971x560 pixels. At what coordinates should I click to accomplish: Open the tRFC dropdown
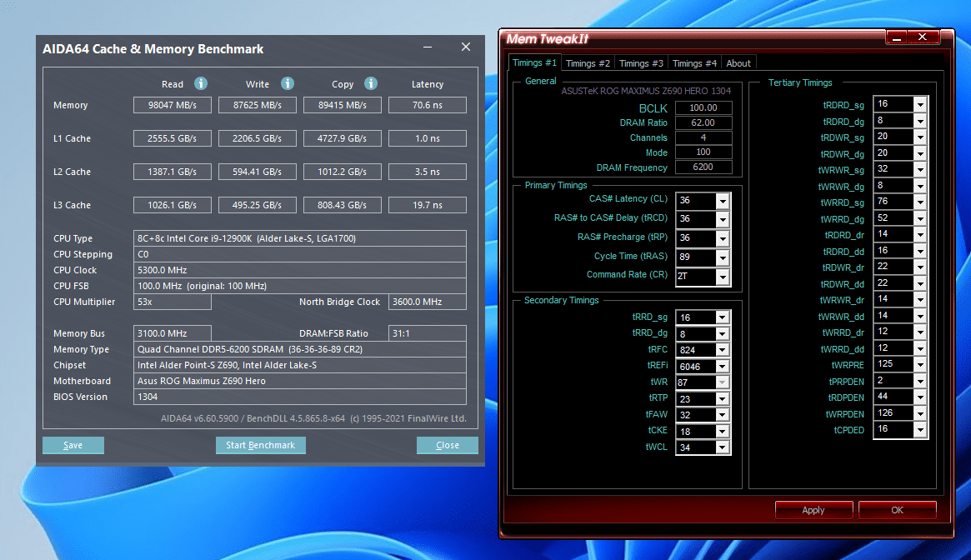[x=722, y=350]
